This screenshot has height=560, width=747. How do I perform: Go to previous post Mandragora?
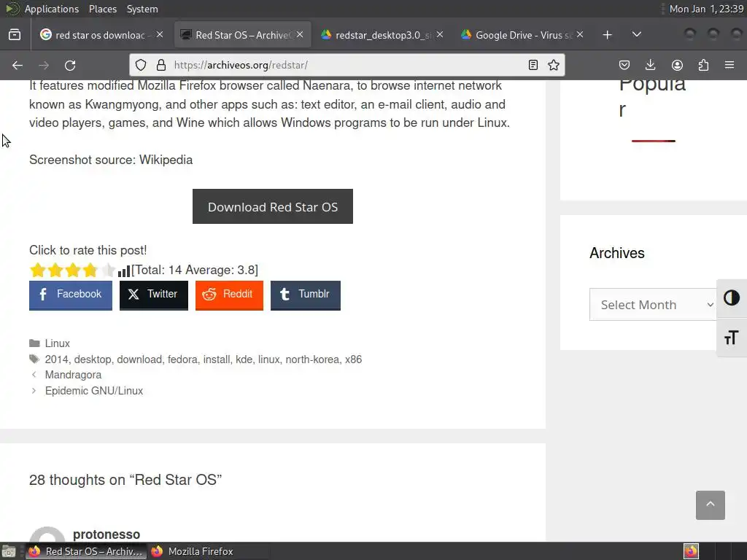click(73, 375)
